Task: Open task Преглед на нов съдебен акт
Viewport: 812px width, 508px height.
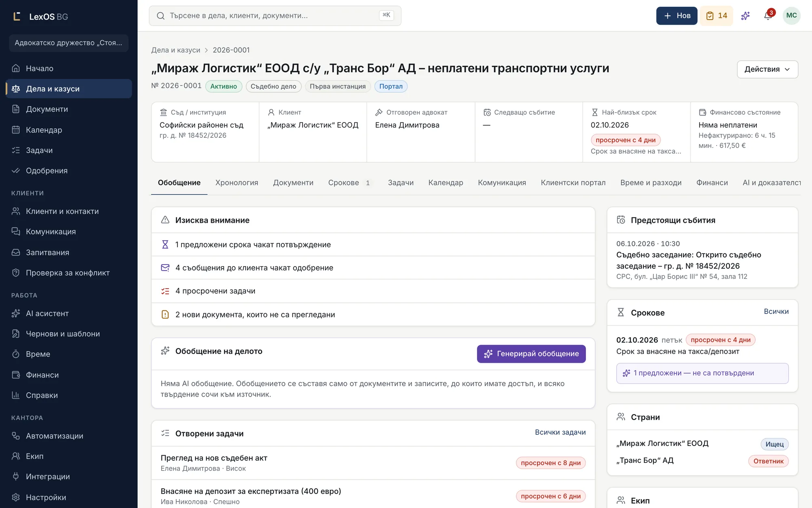Action: point(373,462)
